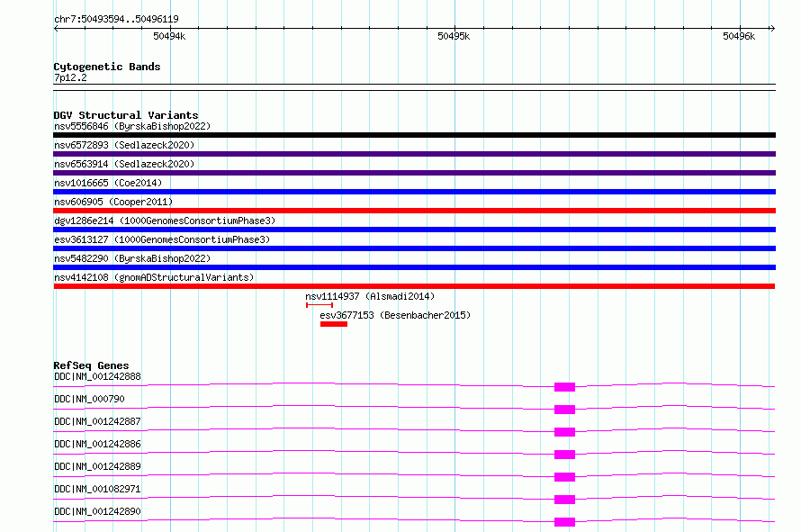Click the magenta exon of DDC|NM_001242888
The image size is (801, 532).
564,387
